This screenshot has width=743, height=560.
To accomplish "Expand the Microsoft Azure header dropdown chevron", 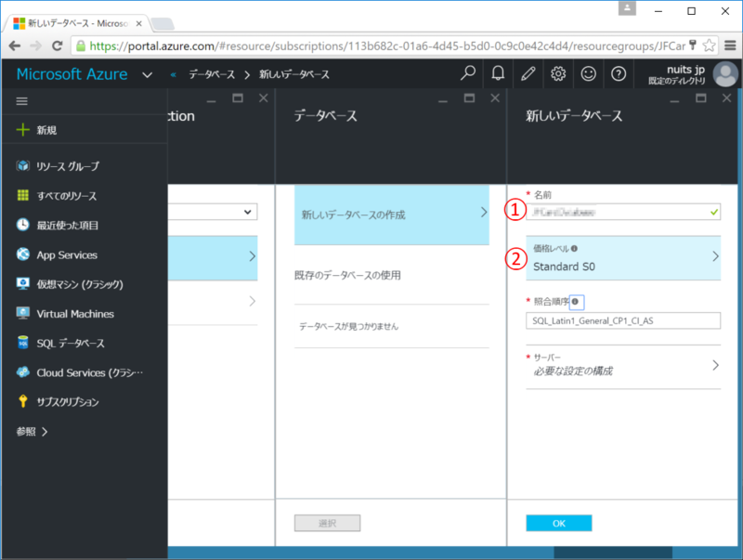I will point(148,75).
